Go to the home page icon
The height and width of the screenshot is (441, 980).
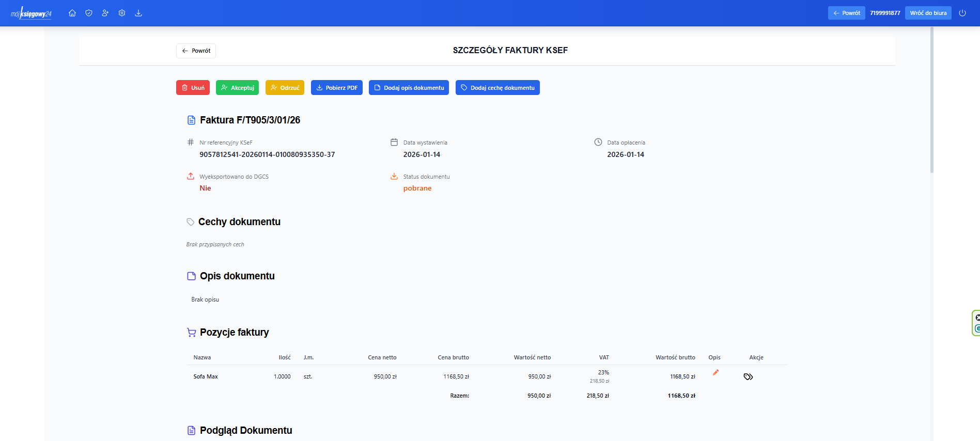[72, 13]
